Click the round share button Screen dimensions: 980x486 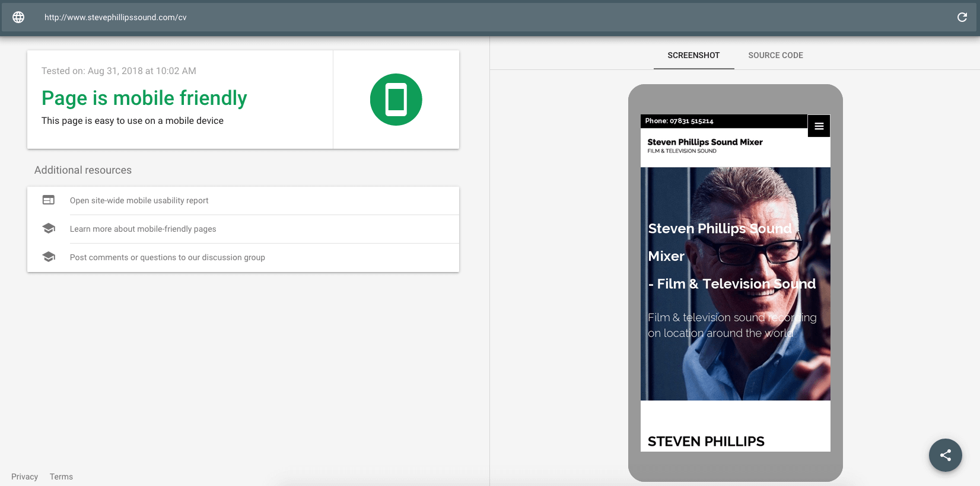click(x=946, y=455)
